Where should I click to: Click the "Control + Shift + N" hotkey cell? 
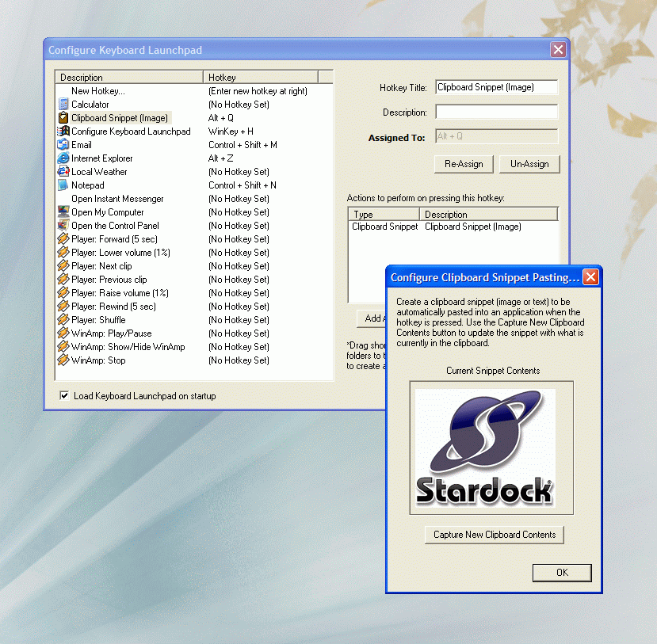pos(243,185)
